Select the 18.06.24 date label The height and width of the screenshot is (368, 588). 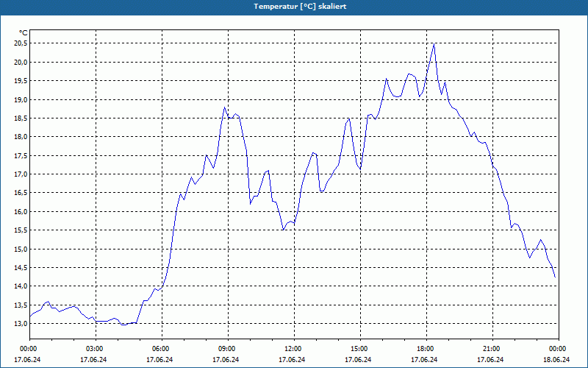click(x=556, y=360)
